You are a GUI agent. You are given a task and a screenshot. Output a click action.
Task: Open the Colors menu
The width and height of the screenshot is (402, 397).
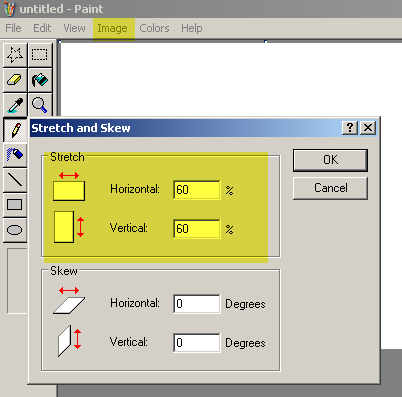tap(154, 28)
